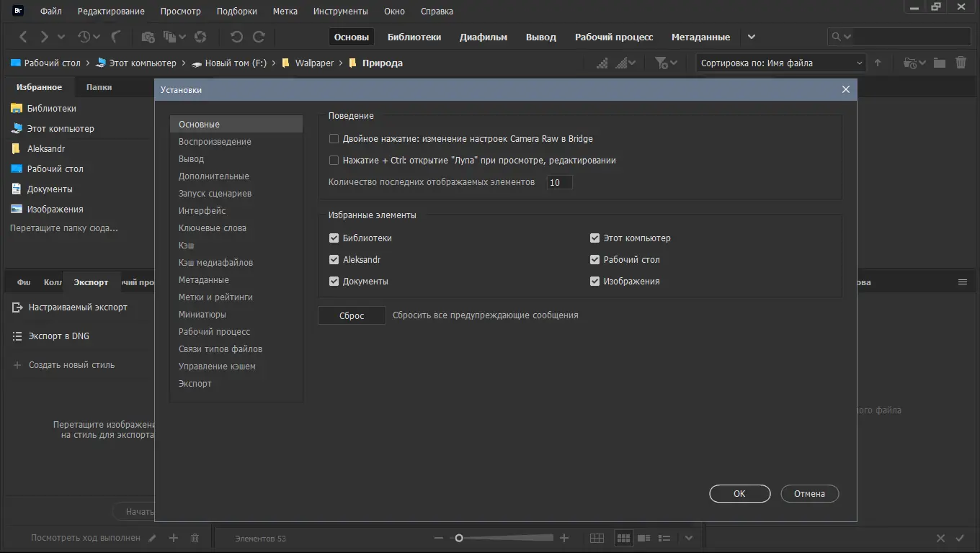Create a new folder with the folder icon

(940, 63)
